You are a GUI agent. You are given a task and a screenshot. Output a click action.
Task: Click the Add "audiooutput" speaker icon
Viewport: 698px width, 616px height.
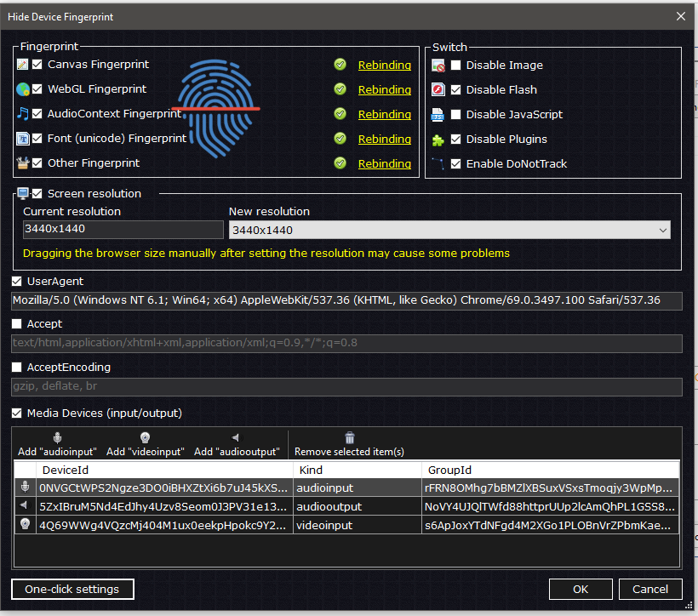click(236, 438)
